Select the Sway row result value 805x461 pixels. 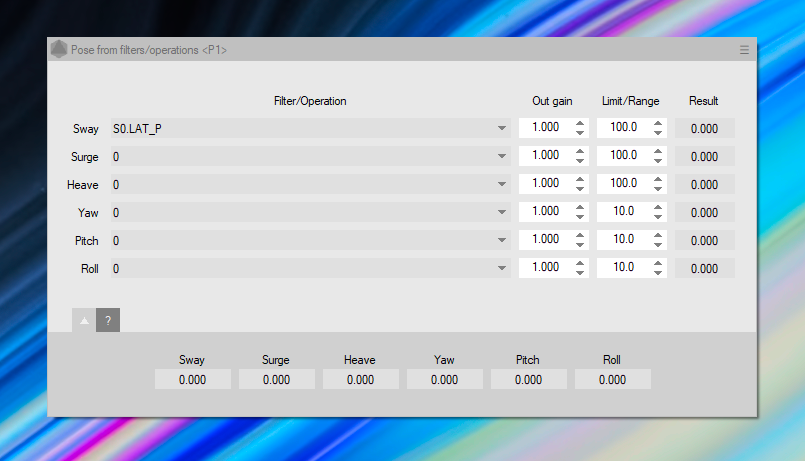[704, 128]
